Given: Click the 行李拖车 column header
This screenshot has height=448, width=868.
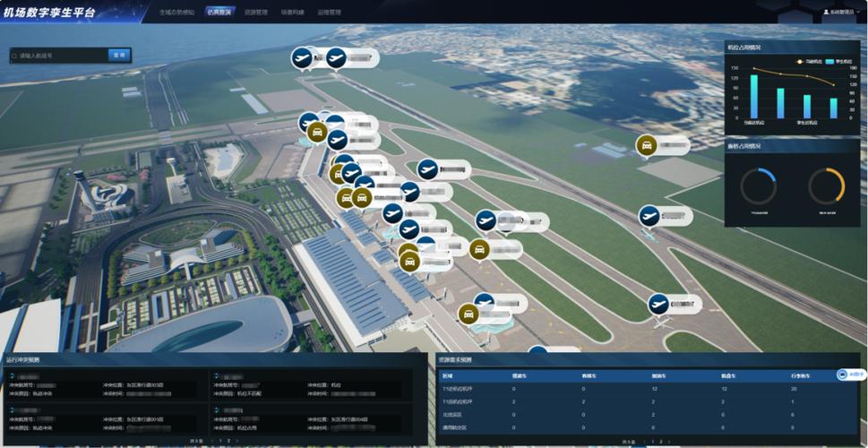Looking at the screenshot, I should tap(801, 375).
